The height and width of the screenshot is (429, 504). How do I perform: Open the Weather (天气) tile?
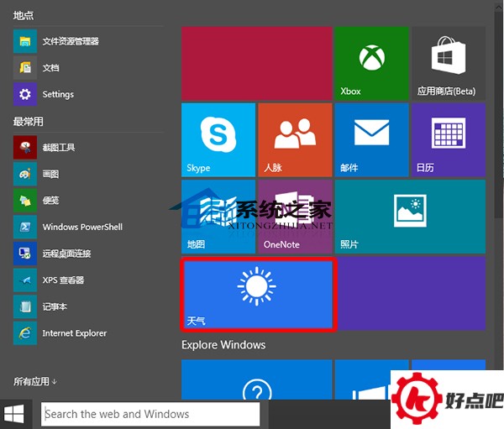tap(257, 295)
